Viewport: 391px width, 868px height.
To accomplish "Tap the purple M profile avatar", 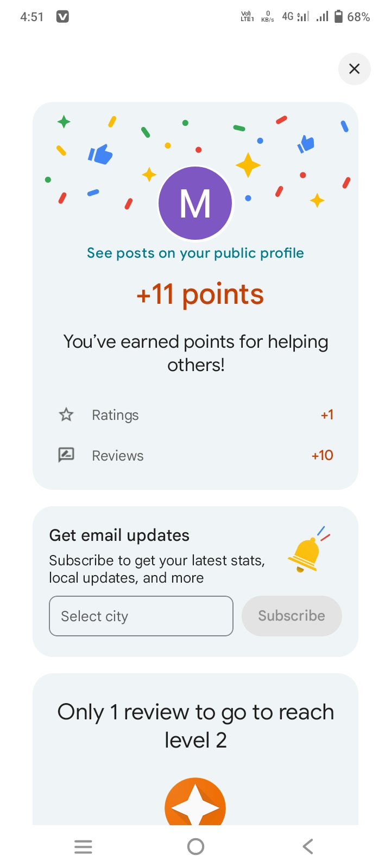I will (195, 203).
